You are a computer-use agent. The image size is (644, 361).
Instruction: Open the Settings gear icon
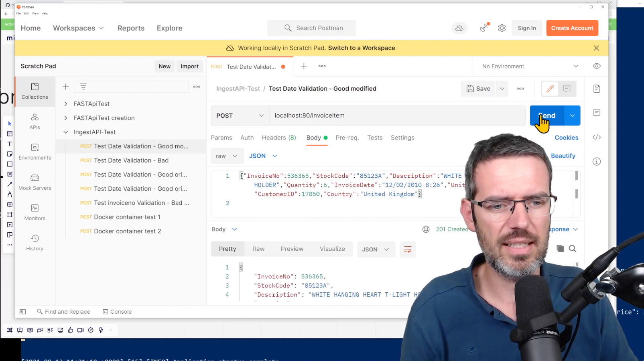coord(502,28)
